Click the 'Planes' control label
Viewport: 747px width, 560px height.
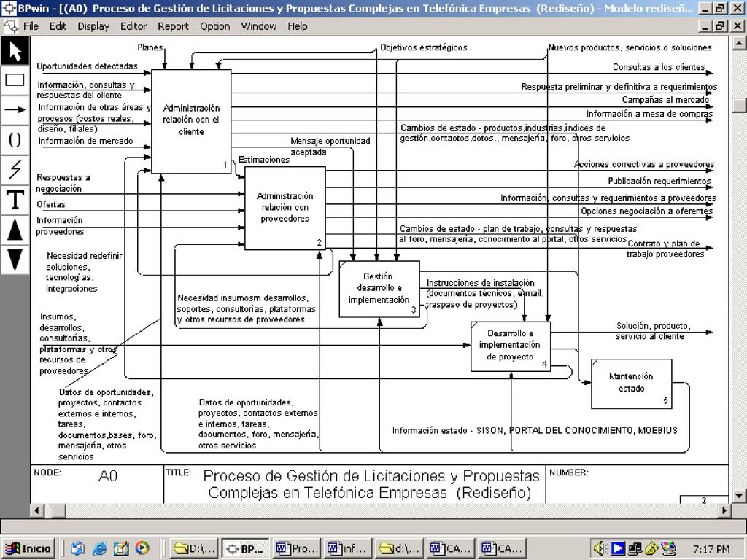tap(150, 47)
